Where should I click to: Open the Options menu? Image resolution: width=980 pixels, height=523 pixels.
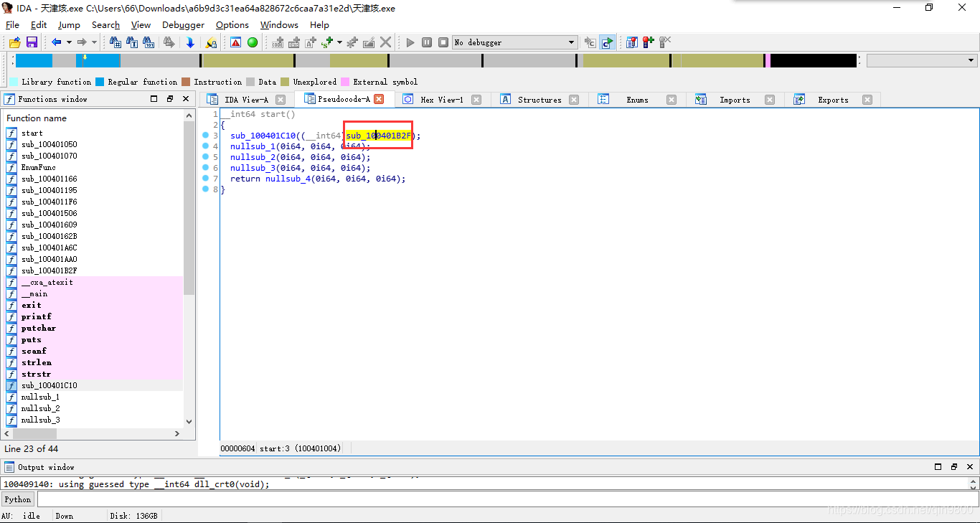tap(232, 24)
